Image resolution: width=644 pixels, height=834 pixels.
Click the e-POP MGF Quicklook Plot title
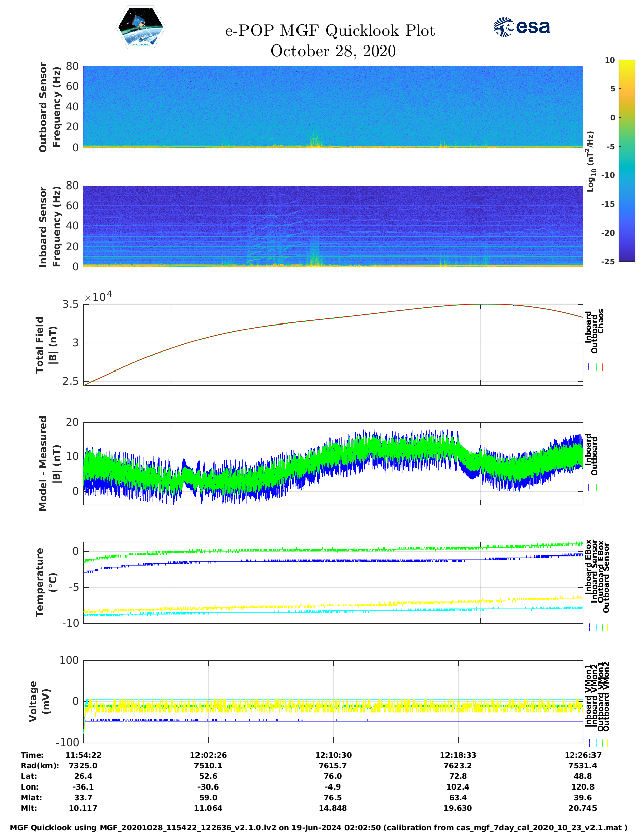tap(330, 31)
